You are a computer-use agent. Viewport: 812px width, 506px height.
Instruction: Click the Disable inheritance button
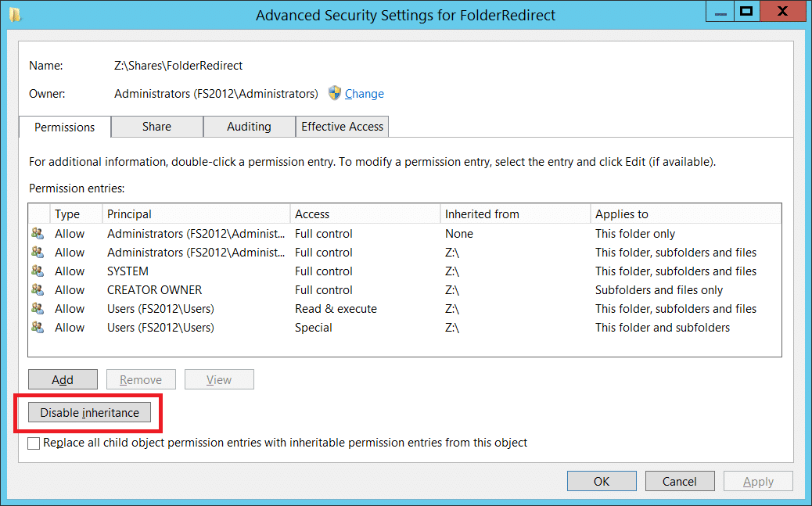coord(90,413)
